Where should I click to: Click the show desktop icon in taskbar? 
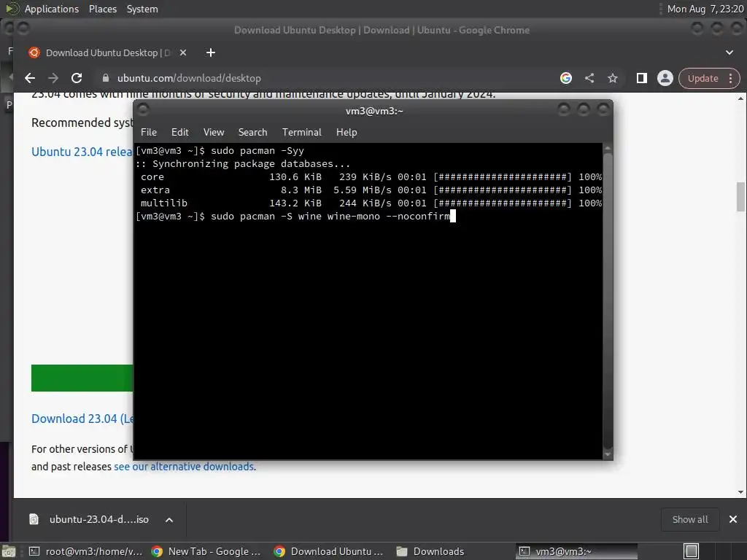pos(9,551)
